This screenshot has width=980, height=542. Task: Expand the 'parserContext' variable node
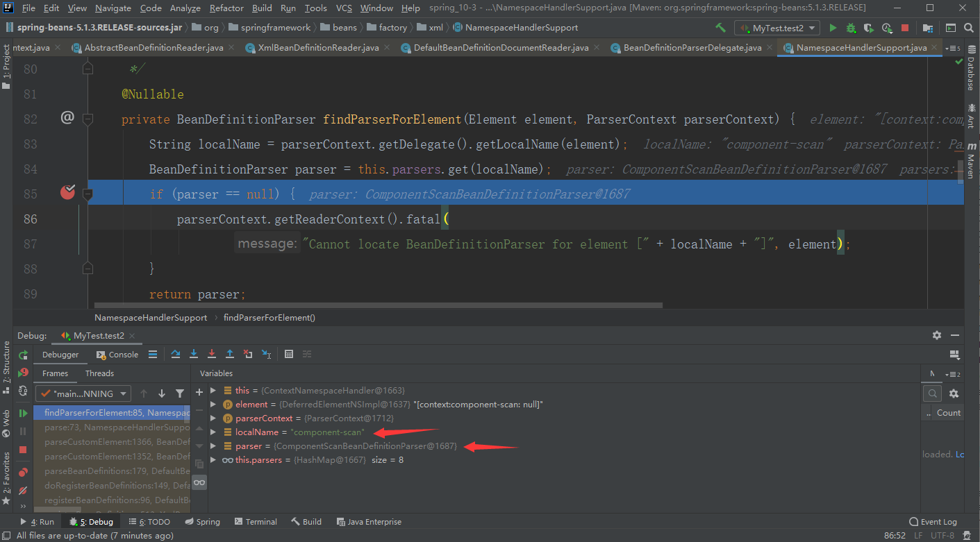pos(213,418)
